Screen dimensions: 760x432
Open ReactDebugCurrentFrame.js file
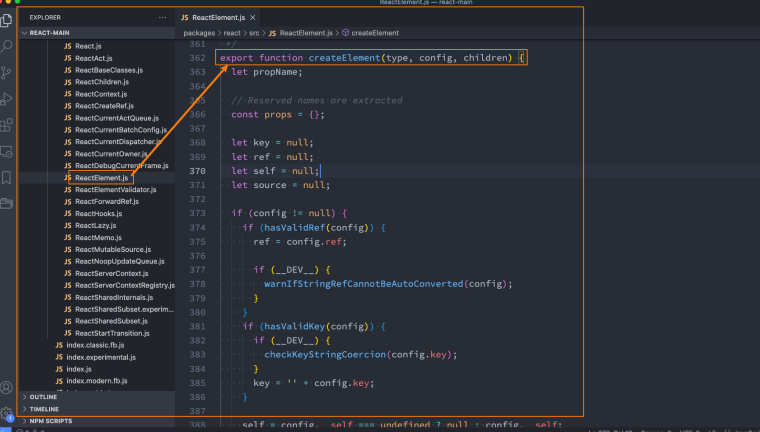point(122,166)
